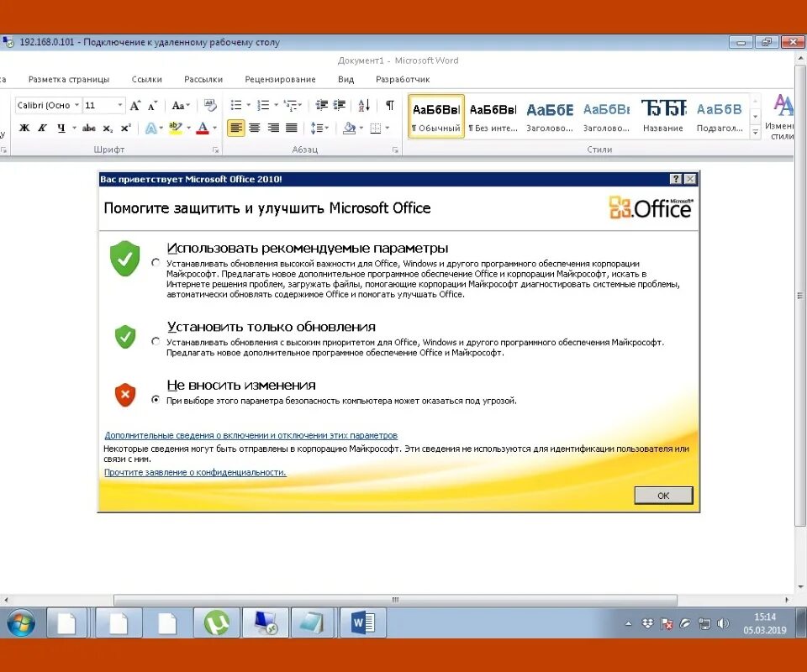Select the Без интервала style
The width and height of the screenshot is (807, 672).
493,116
